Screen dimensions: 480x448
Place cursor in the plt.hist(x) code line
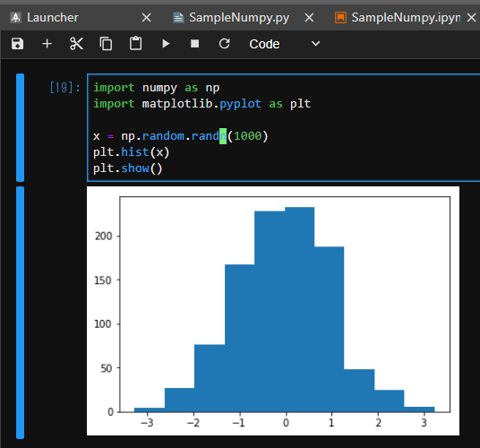coord(132,152)
